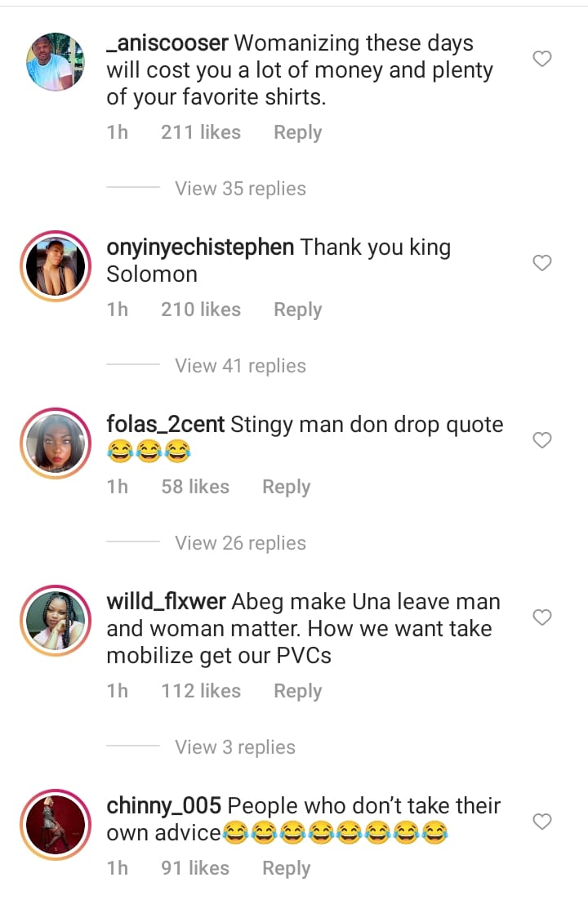
Task: Open chinny_005's profile avatar
Action: tap(56, 825)
